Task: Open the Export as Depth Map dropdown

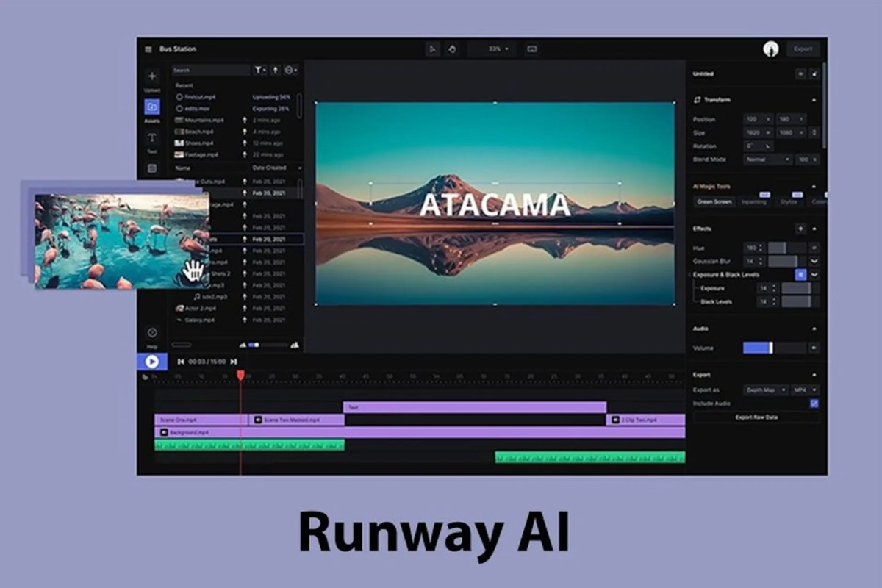Action: coord(765,390)
